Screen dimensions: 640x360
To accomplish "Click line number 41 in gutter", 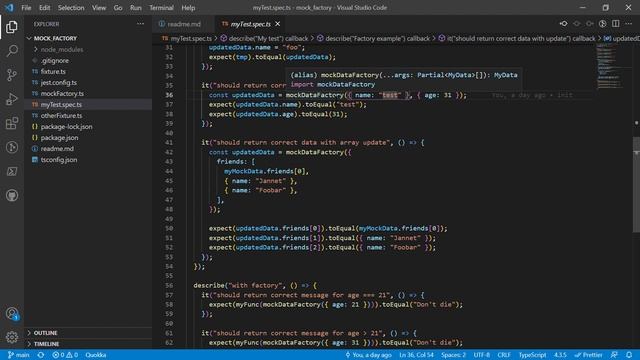I will point(169,142).
